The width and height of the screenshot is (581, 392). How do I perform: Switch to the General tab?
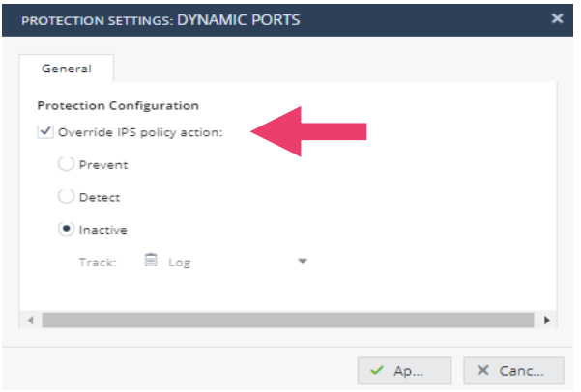coord(66,69)
